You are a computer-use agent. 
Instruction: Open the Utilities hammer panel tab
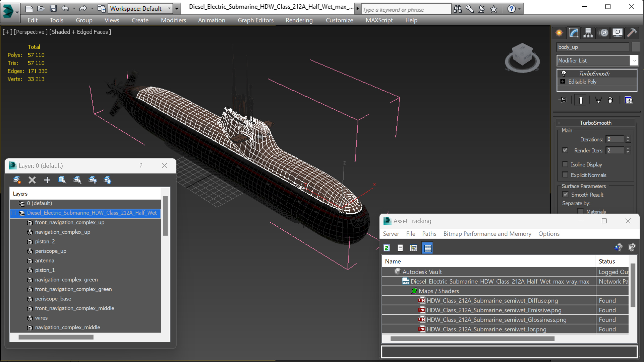(632, 33)
